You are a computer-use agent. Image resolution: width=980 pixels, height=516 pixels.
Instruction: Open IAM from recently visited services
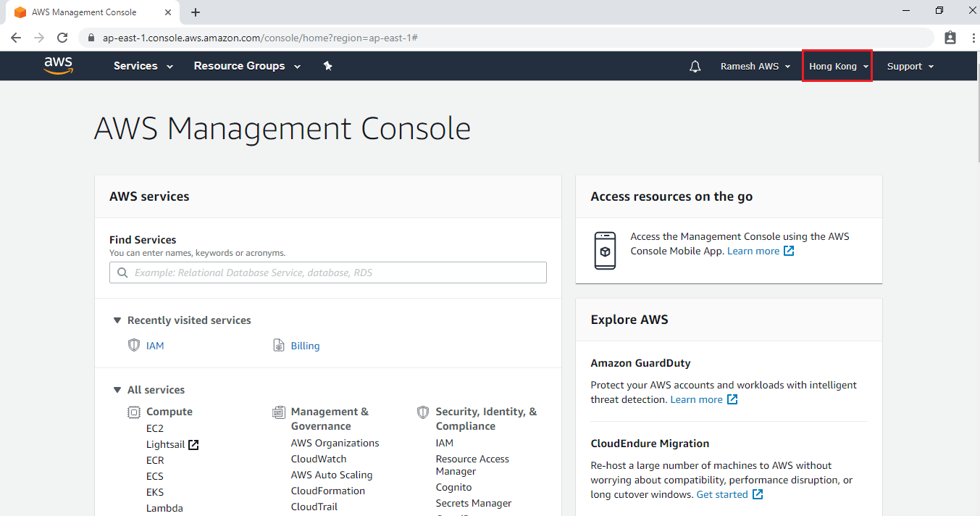click(155, 346)
